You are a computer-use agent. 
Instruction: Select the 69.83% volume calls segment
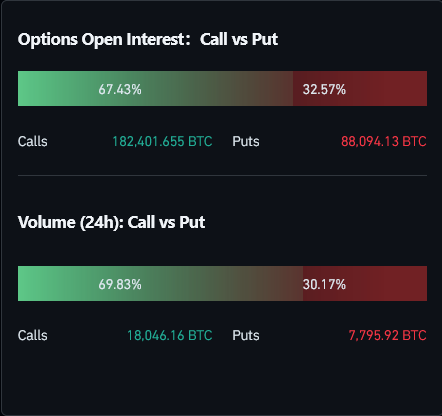[160, 283]
